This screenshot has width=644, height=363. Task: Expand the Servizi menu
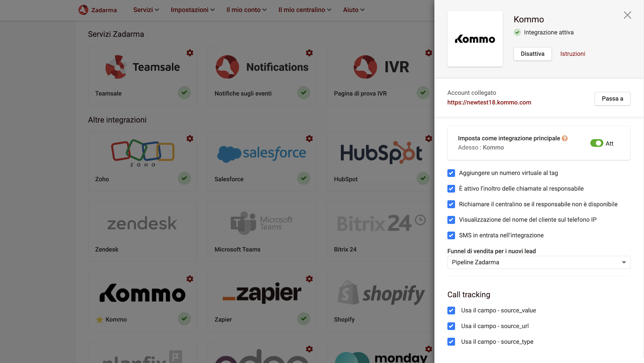click(x=146, y=10)
